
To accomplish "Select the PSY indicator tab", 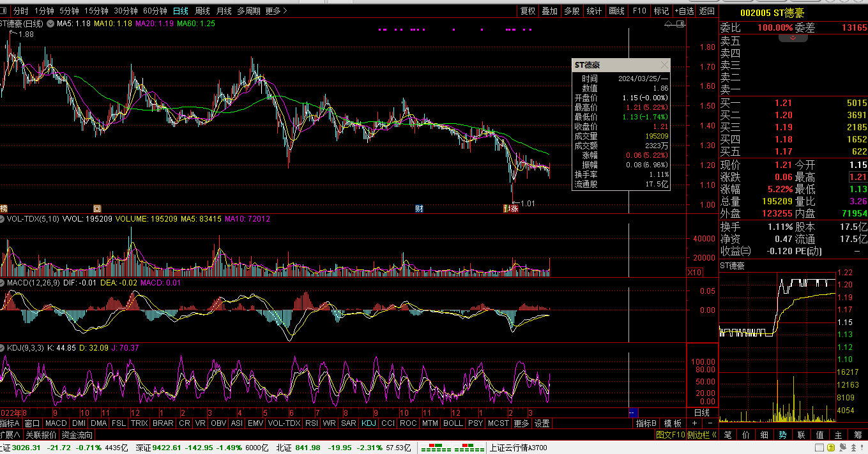I will point(475,423).
